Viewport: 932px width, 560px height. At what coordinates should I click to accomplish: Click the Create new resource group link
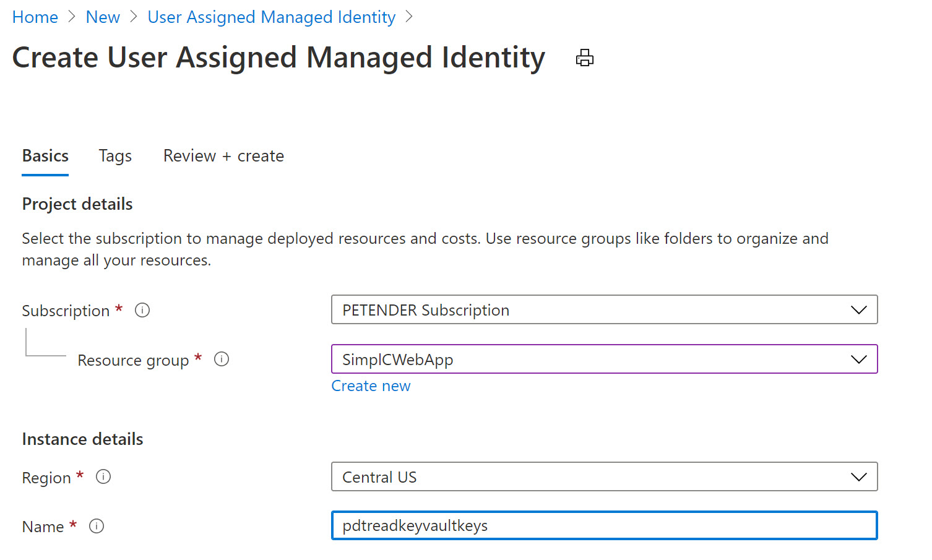coord(371,386)
